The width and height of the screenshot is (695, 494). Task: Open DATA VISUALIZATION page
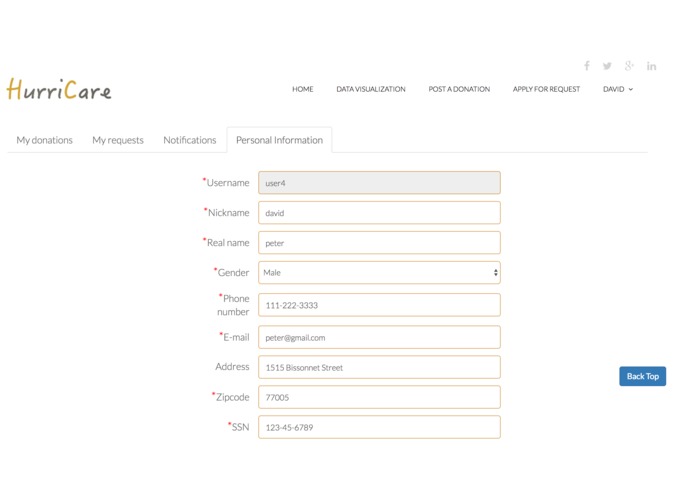tap(371, 89)
